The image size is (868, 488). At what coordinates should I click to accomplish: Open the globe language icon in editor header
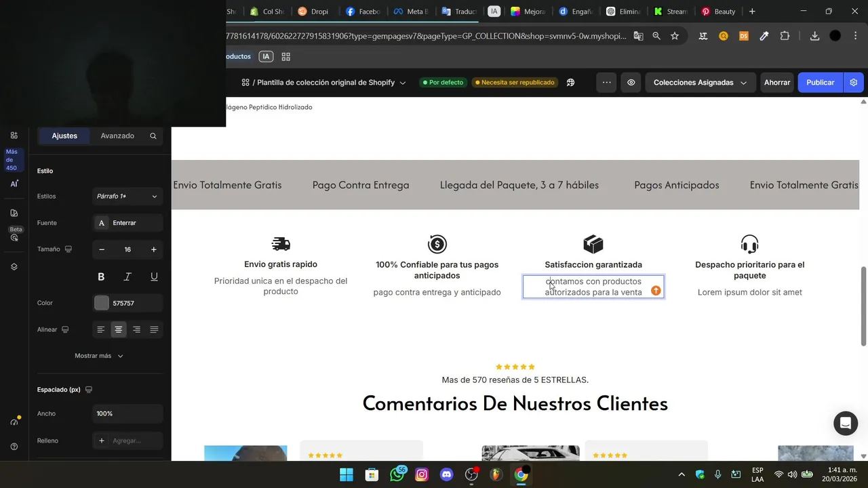pos(570,83)
